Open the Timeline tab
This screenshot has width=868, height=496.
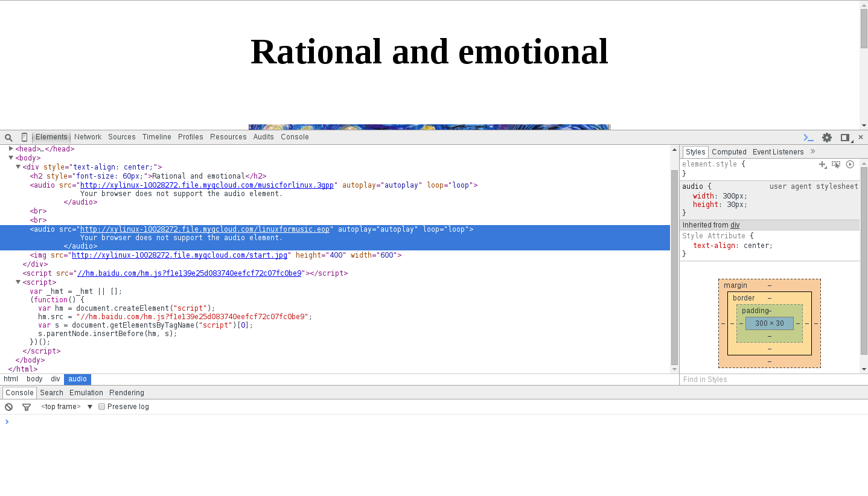click(157, 137)
